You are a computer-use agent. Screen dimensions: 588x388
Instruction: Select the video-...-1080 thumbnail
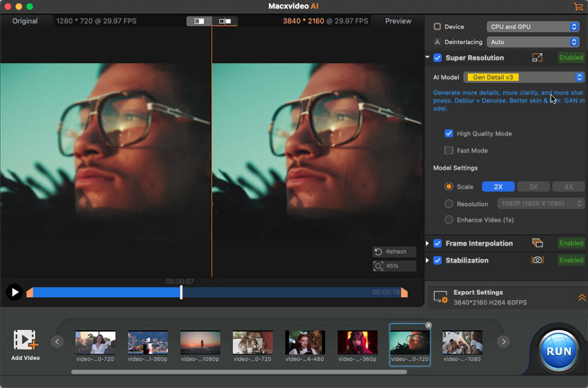pyautogui.click(x=462, y=343)
